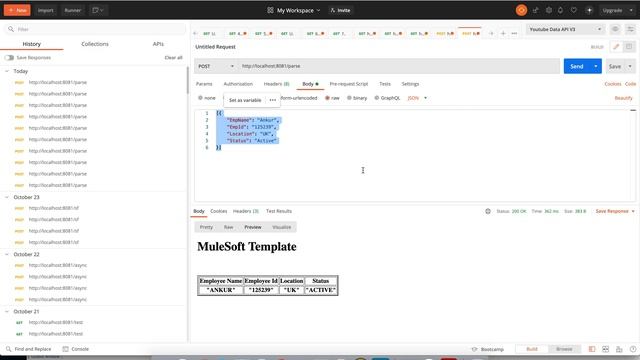640x360 pixels.
Task: Open the Pre-request Script tab
Action: pyautogui.click(x=349, y=84)
